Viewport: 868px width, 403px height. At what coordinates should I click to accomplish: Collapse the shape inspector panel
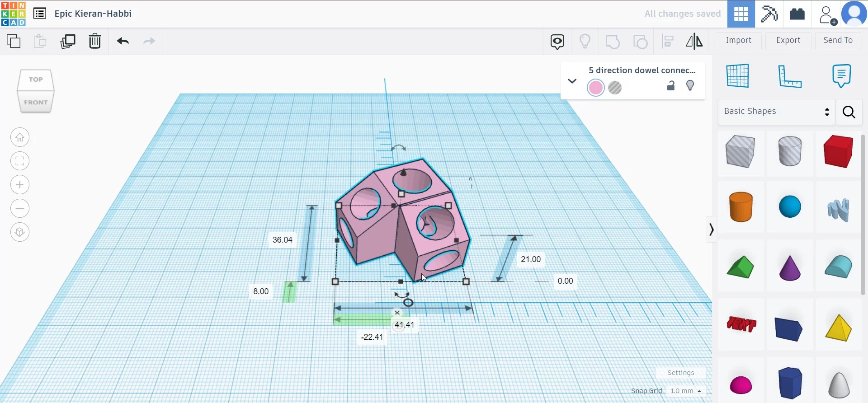[572, 81]
